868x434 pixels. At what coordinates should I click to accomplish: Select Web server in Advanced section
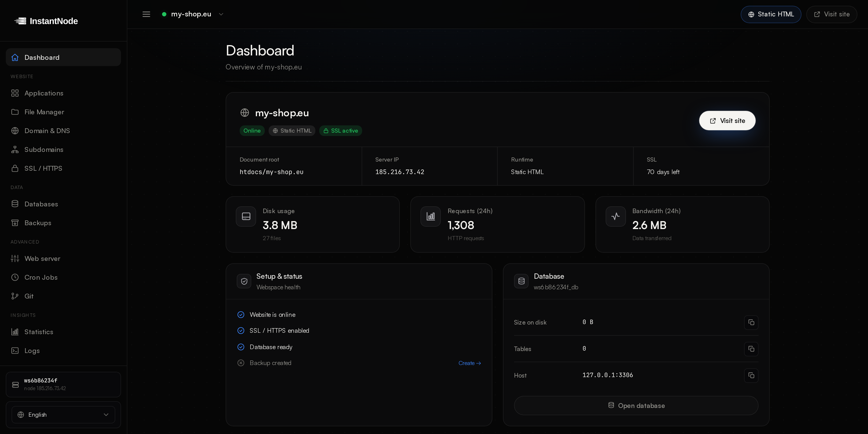(x=63, y=258)
